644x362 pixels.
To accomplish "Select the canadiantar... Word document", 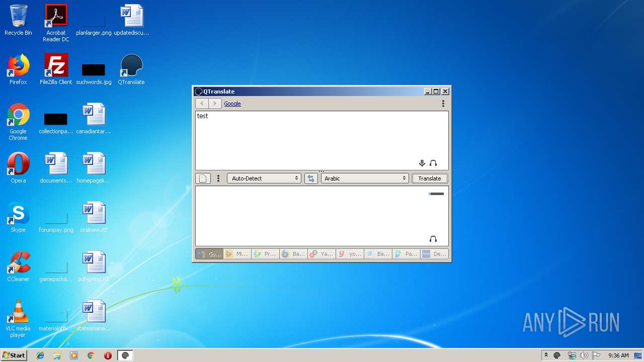I will coord(94,119).
